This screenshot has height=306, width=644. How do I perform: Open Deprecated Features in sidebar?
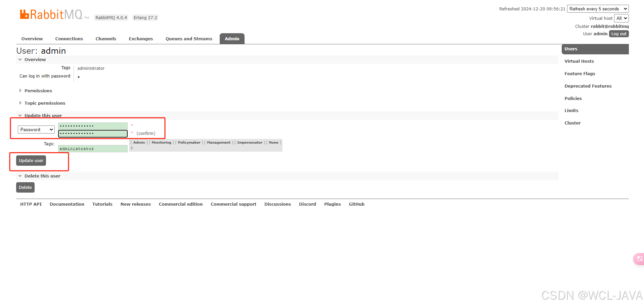pyautogui.click(x=588, y=86)
